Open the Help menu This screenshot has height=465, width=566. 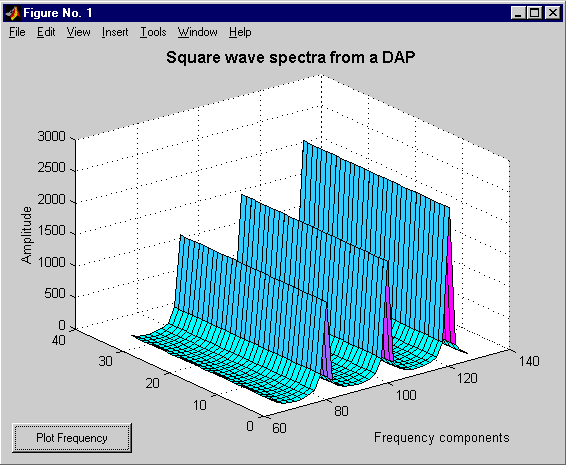(x=240, y=32)
